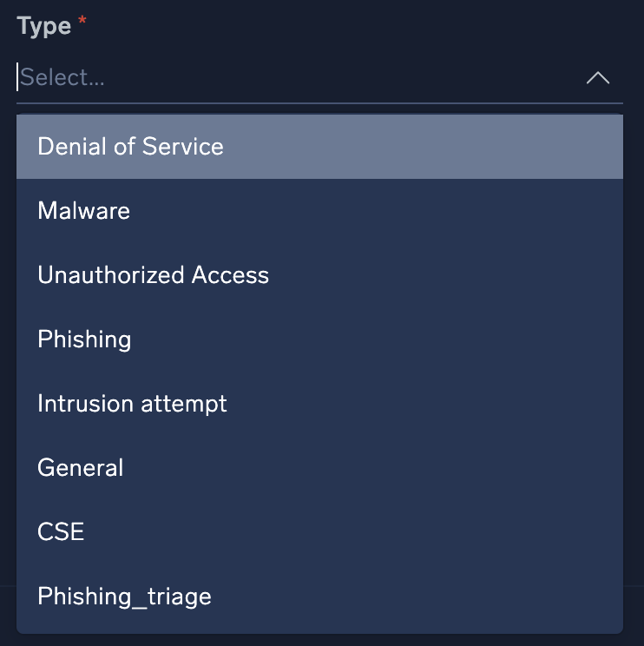The image size is (644, 646).
Task: Click the Type field label
Action: pos(43,26)
